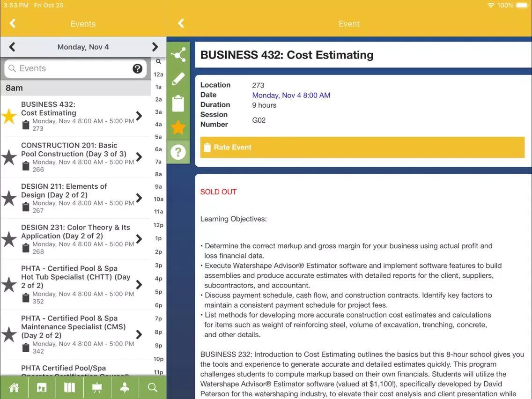The image size is (532, 399).
Task: Tap the 9 hours duration value
Action: [264, 105]
